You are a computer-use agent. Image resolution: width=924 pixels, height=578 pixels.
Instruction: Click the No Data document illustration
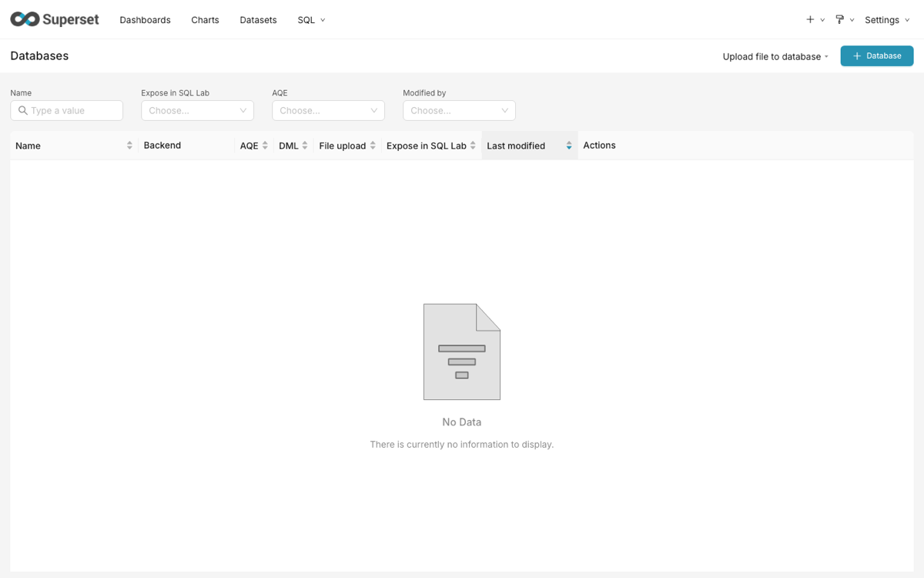point(462,351)
